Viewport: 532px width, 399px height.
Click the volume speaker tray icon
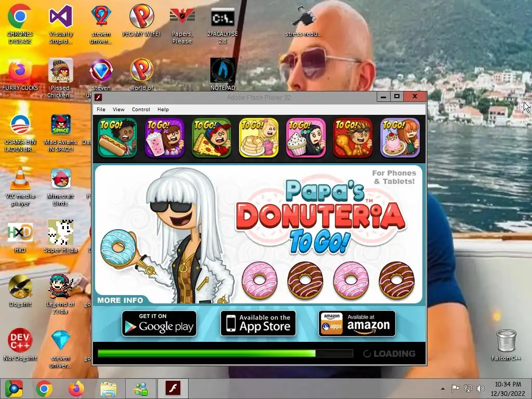pos(480,389)
